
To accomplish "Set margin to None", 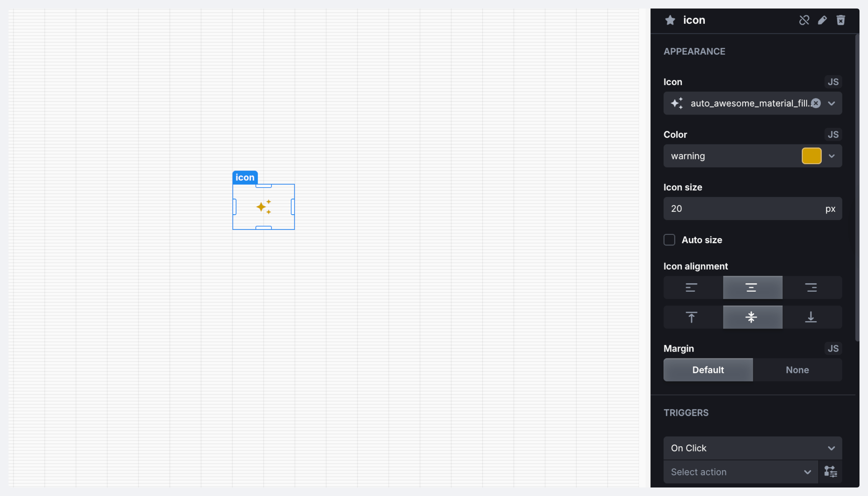I will coord(797,370).
